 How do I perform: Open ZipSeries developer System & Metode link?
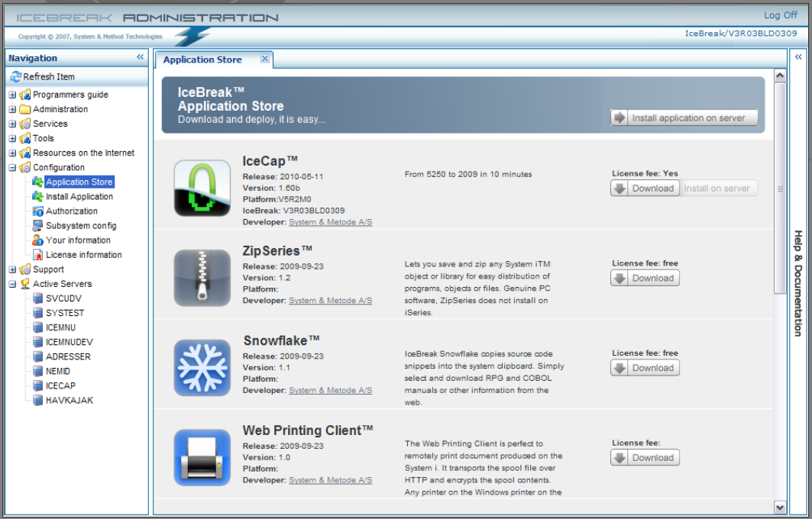(331, 301)
